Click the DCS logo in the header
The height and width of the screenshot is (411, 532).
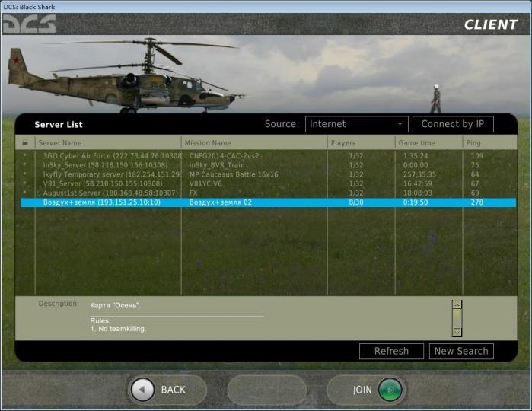[x=29, y=24]
